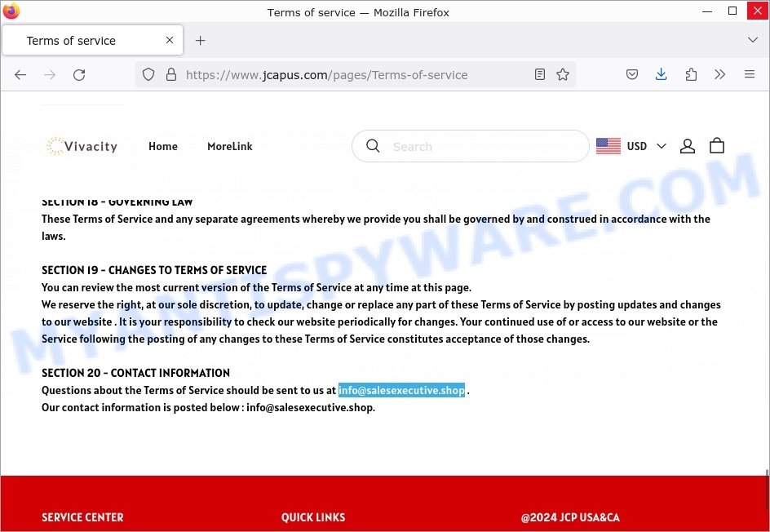
Task: Click the page vertical scrollbar thumb
Action: 767,488
